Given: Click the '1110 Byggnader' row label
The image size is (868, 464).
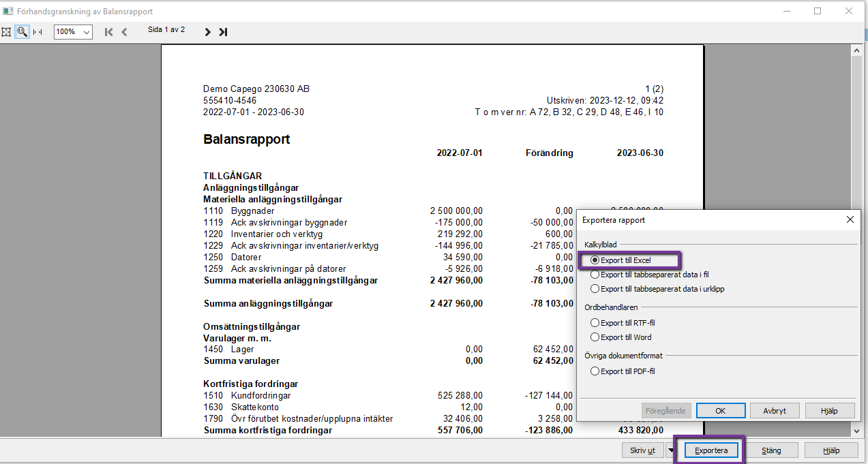Looking at the screenshot, I should pos(239,211).
